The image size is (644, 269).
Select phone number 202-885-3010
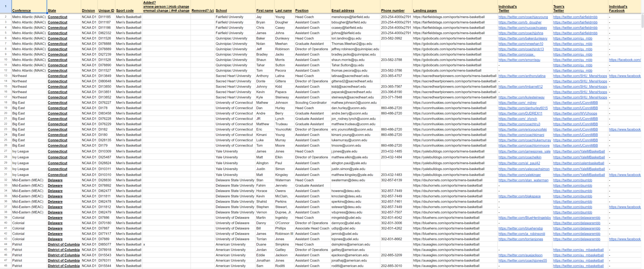(x=396, y=266)
